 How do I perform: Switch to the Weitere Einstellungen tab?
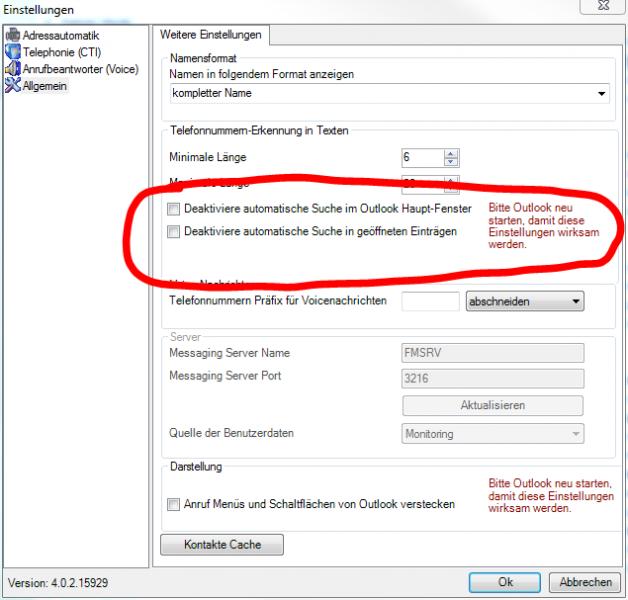pyautogui.click(x=211, y=35)
